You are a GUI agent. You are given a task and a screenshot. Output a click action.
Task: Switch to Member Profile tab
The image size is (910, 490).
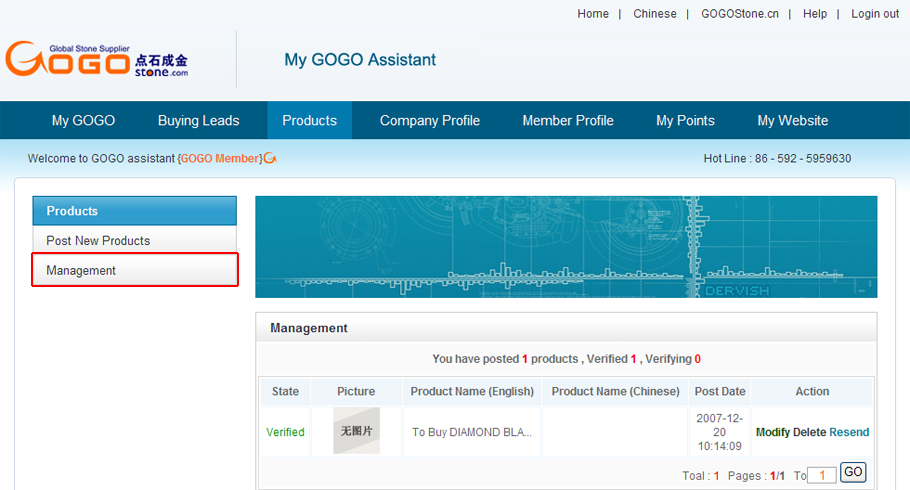[x=568, y=121]
